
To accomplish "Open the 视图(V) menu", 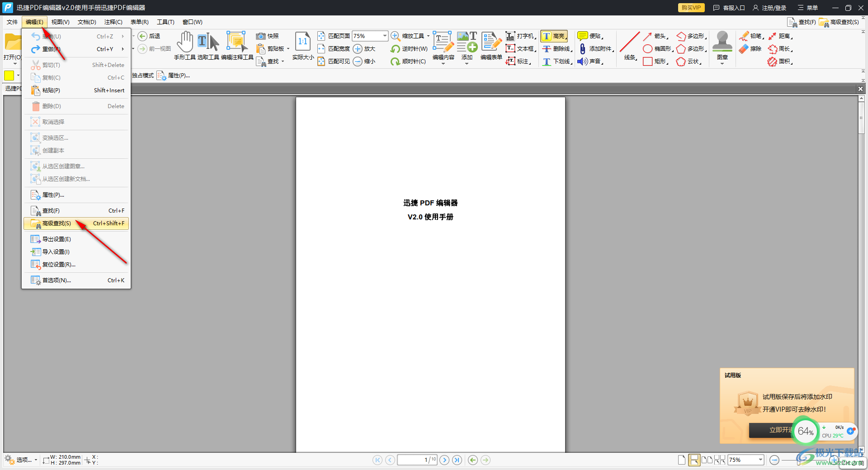I will (60, 22).
